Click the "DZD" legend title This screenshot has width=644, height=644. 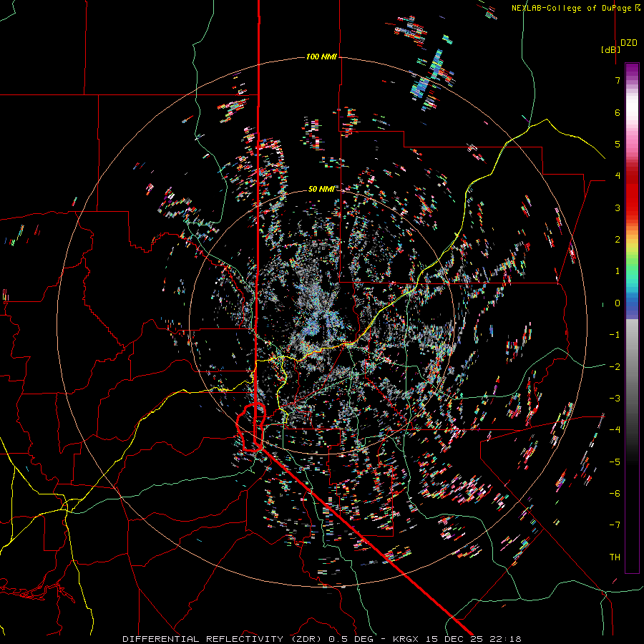coord(628,43)
